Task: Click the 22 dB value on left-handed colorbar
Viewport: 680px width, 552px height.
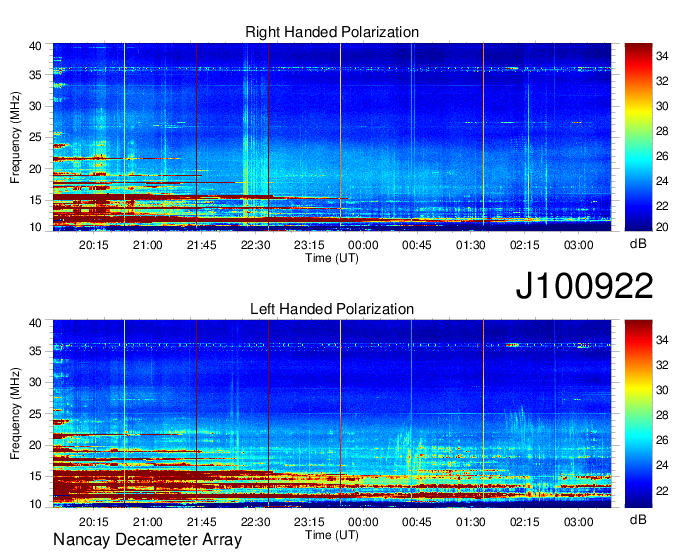Action: coord(662,490)
